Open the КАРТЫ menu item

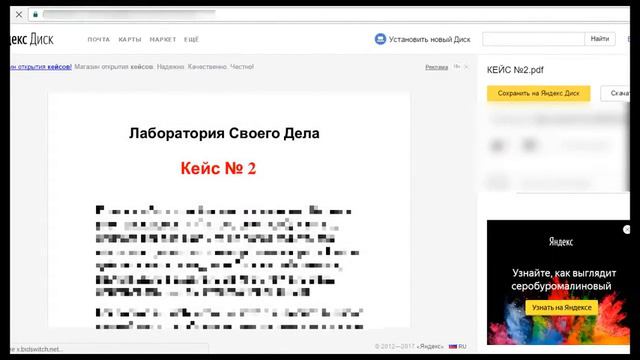130,40
